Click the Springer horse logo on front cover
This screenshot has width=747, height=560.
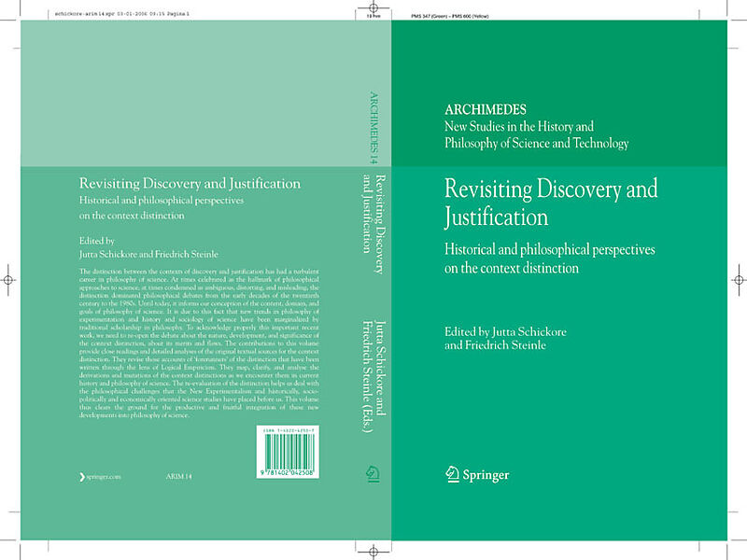pyautogui.click(x=453, y=474)
